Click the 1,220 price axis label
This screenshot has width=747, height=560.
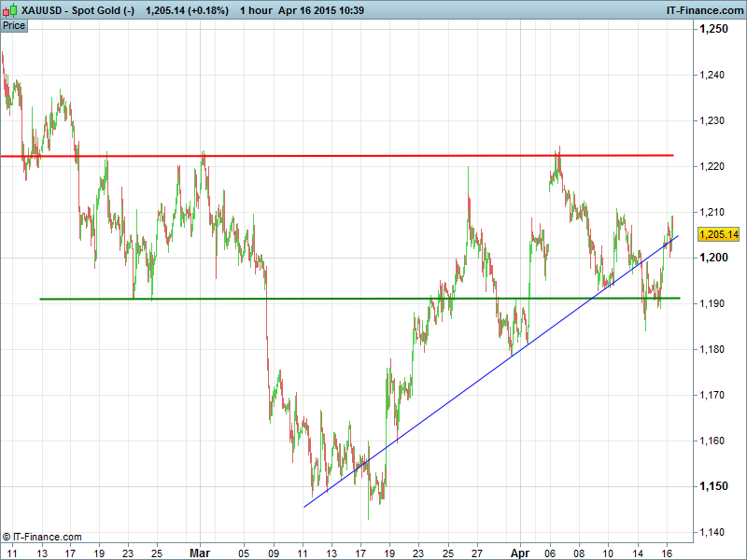coord(714,167)
